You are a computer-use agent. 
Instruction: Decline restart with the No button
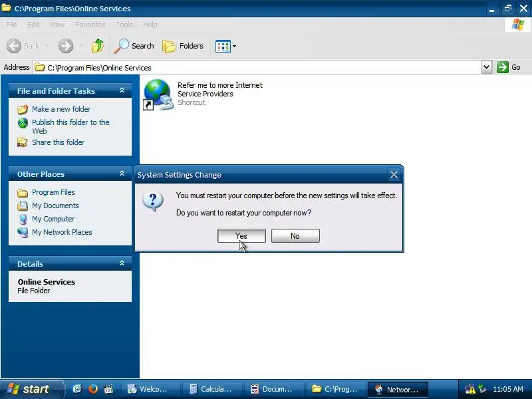[x=295, y=236]
